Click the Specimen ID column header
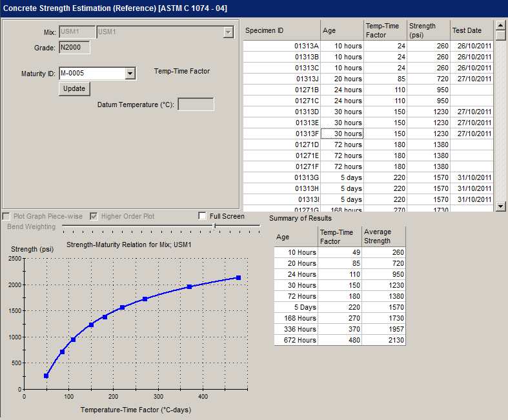The height and width of the screenshot is (420, 508). click(x=281, y=30)
